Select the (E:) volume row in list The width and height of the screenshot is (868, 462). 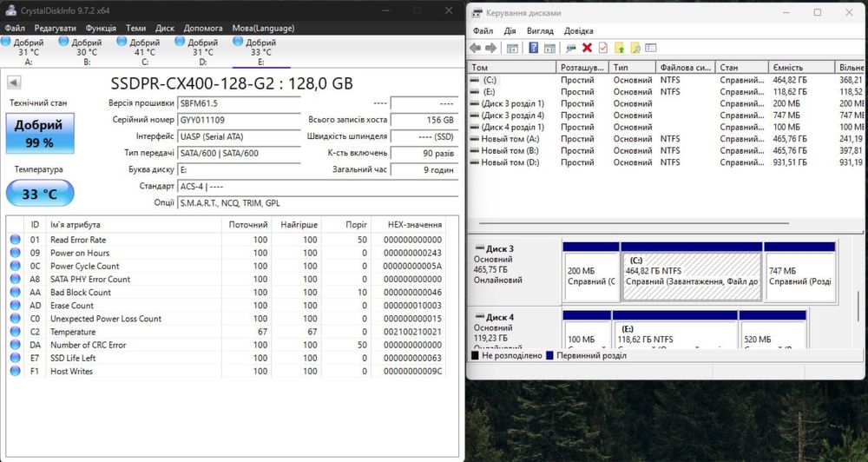click(x=667, y=92)
